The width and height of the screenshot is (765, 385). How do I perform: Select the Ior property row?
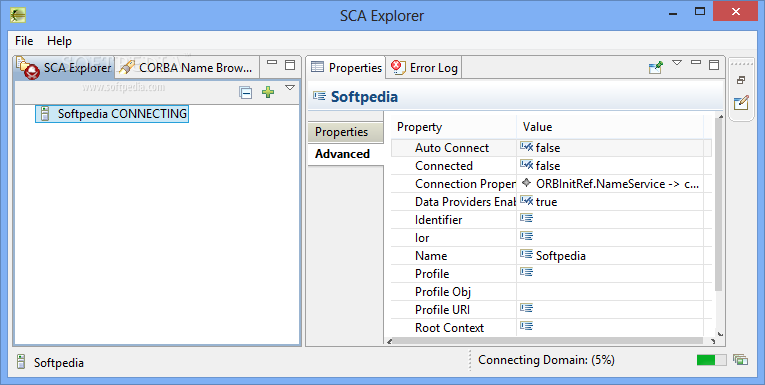coord(551,238)
